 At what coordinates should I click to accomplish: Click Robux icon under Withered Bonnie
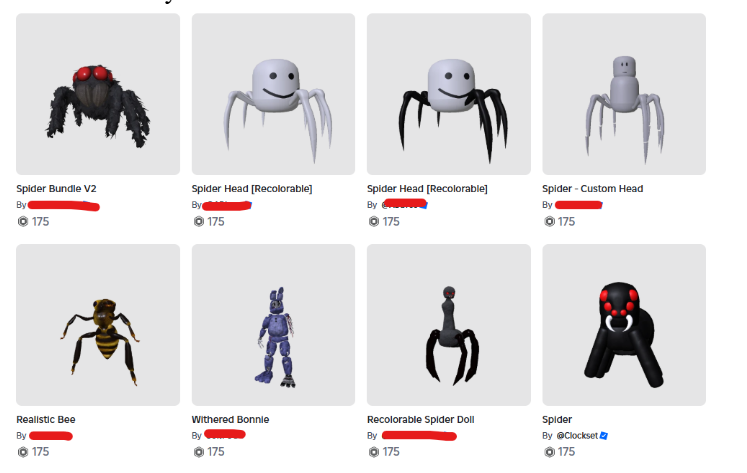199,452
